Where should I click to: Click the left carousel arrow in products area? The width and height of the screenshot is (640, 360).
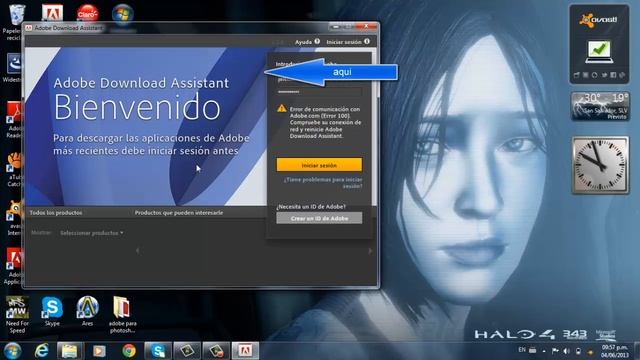137,251
